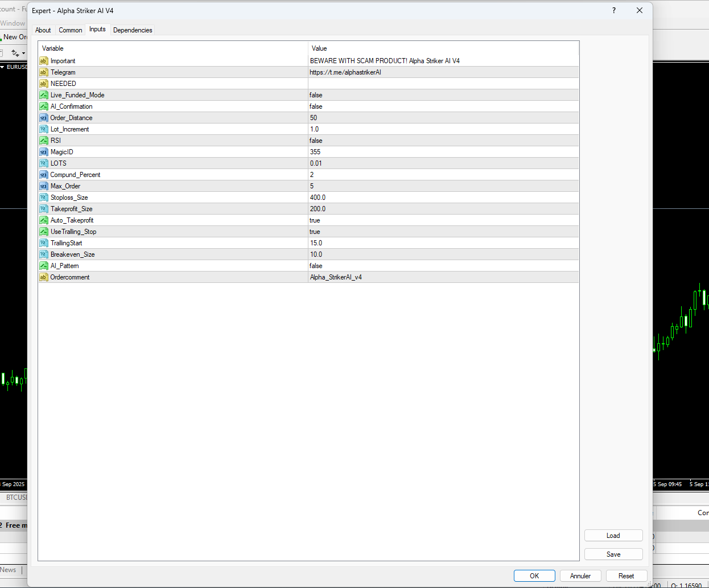Switch to the Common tab

click(x=71, y=30)
